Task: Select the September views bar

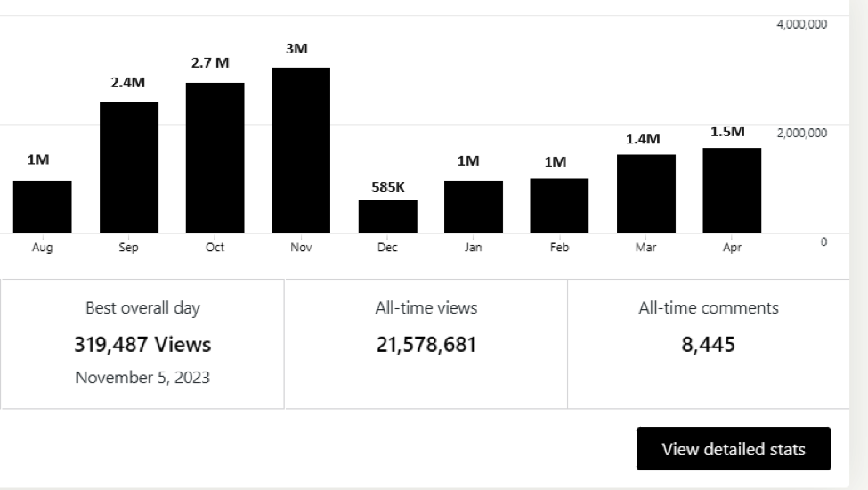Action: click(x=128, y=167)
